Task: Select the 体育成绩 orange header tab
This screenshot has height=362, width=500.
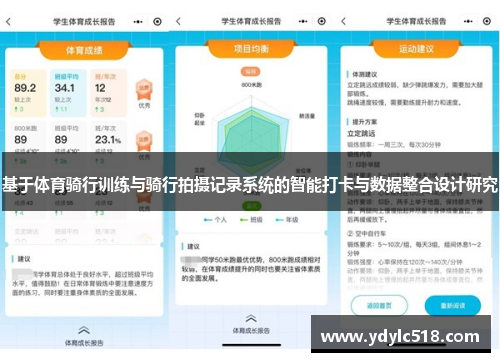Action: point(84,50)
